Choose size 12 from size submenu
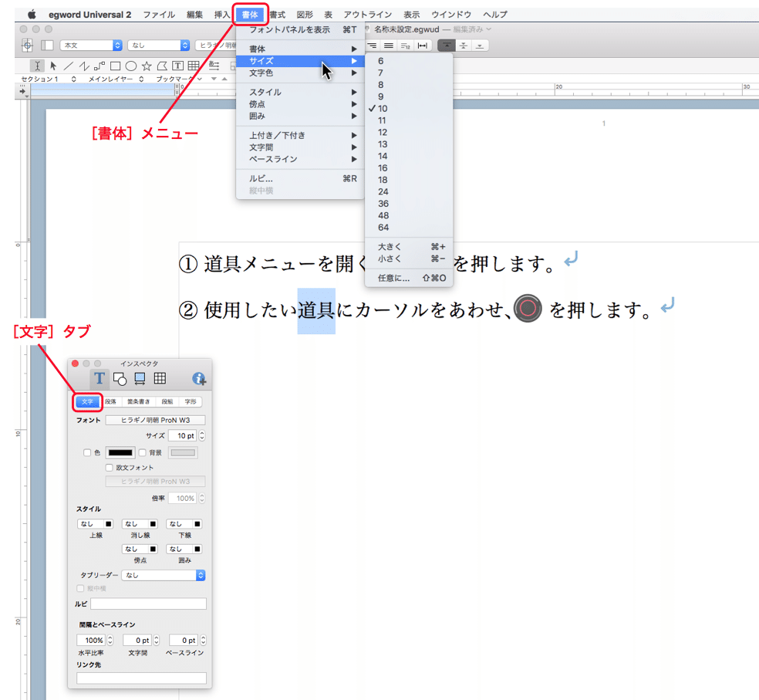Screen dimensions: 759x700 [x=409, y=132]
